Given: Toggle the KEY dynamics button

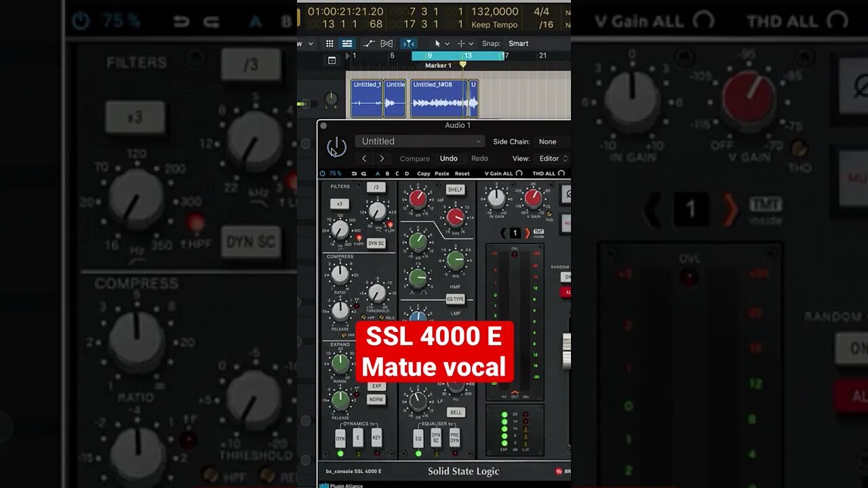Looking at the screenshot, I should click(376, 438).
